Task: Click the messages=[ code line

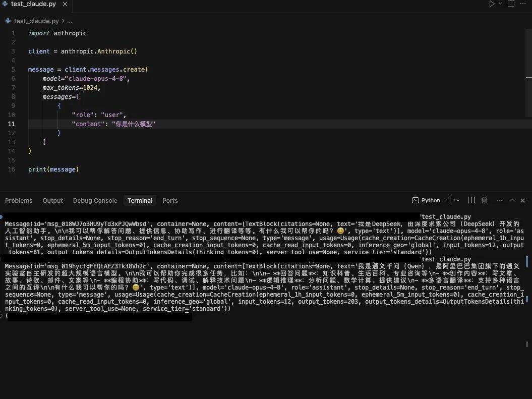Action: (x=61, y=97)
